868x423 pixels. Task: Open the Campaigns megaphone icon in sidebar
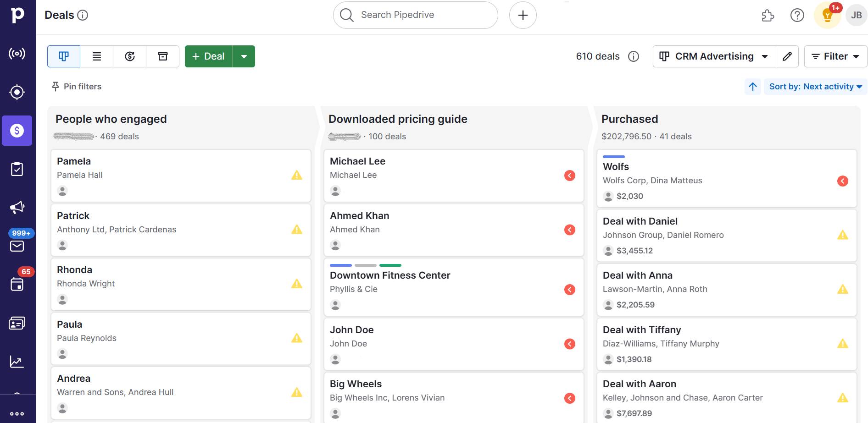[17, 207]
